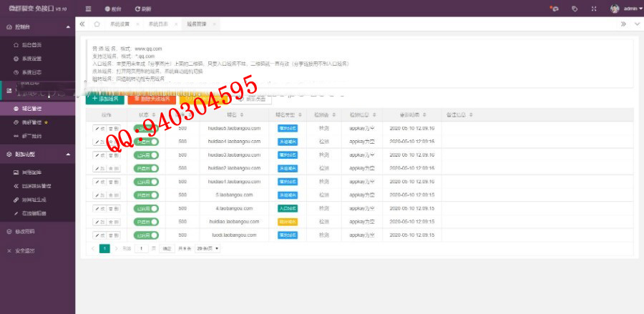Open notifications icon with red dot

tap(554, 9)
